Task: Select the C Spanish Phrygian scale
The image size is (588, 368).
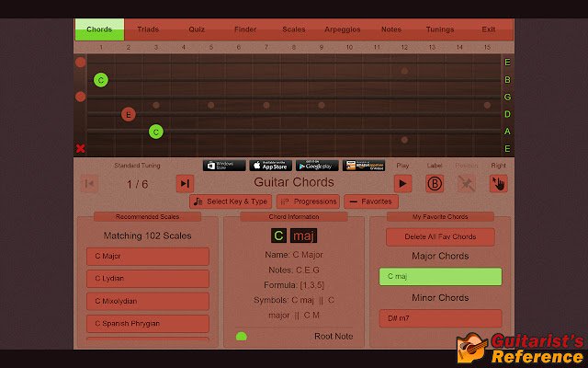Action: click(148, 324)
